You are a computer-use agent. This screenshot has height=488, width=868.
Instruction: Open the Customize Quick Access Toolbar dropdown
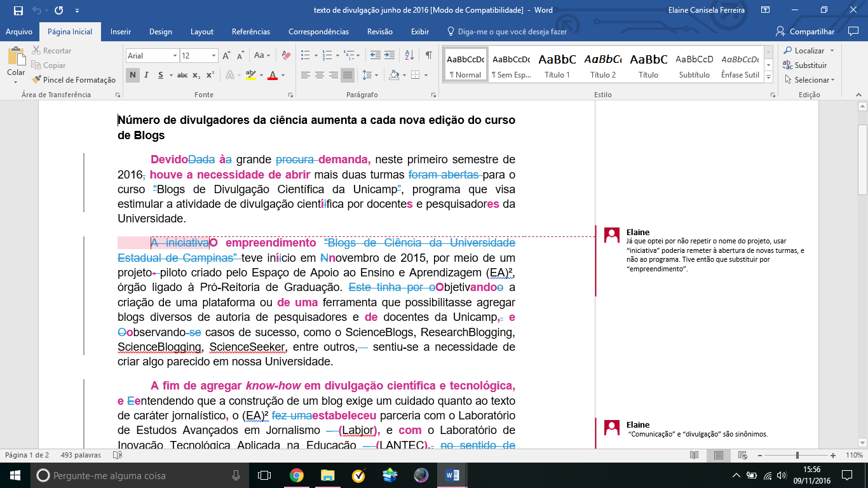78,11
